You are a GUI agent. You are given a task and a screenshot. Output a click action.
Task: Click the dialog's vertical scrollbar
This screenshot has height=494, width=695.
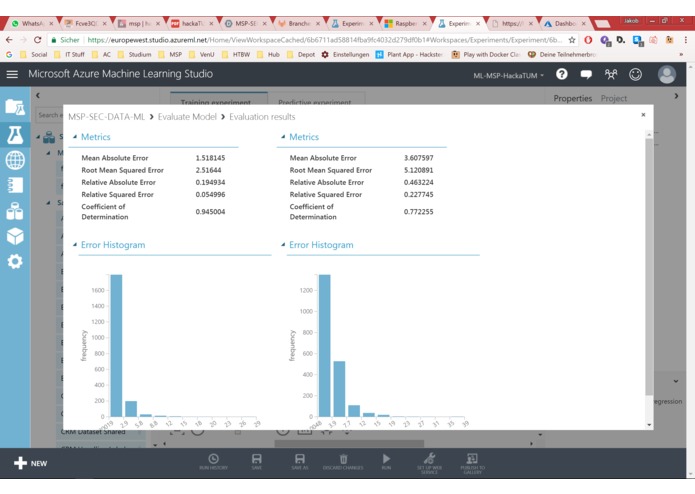649,267
